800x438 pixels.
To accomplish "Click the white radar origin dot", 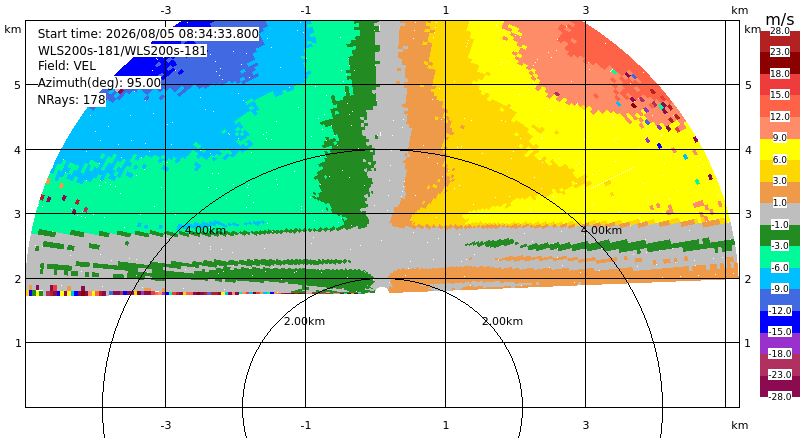I will pos(382,291).
